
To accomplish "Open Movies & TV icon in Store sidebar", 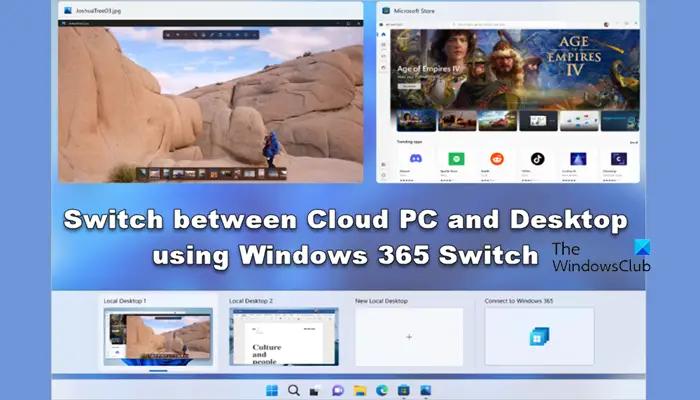I will pos(383,67).
